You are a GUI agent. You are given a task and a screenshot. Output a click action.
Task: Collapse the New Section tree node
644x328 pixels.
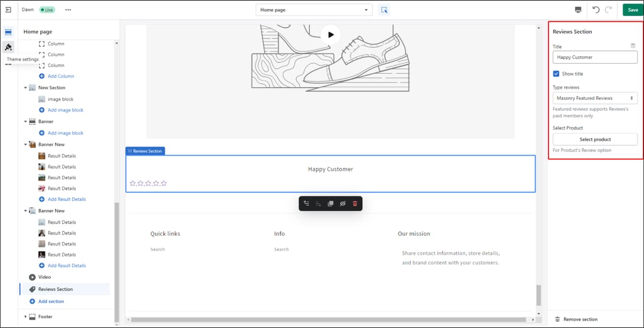pos(25,88)
